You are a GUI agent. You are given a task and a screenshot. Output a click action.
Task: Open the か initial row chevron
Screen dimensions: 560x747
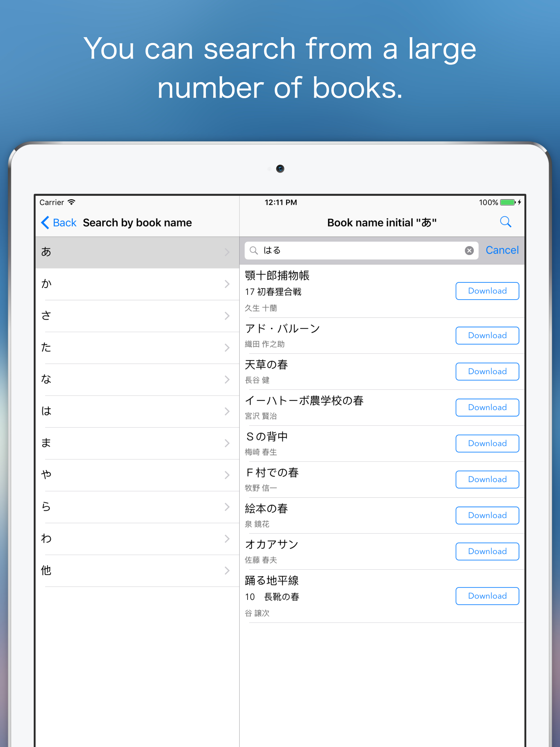click(x=227, y=284)
